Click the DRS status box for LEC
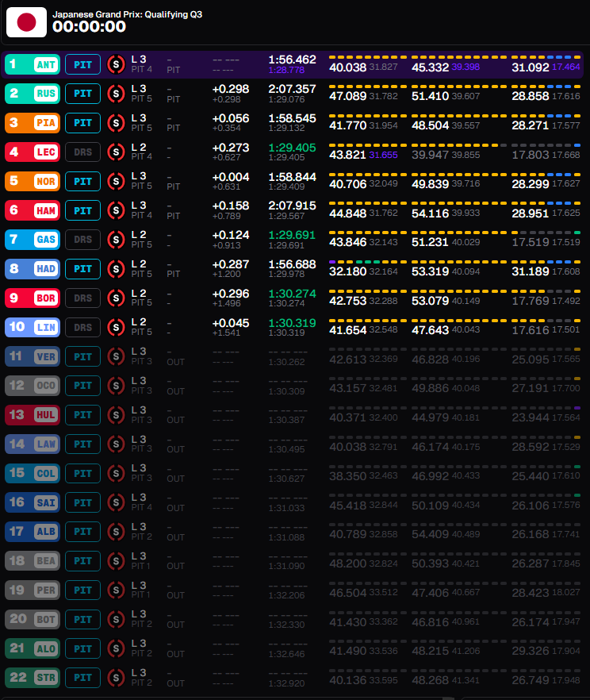590x700 pixels. click(x=83, y=152)
